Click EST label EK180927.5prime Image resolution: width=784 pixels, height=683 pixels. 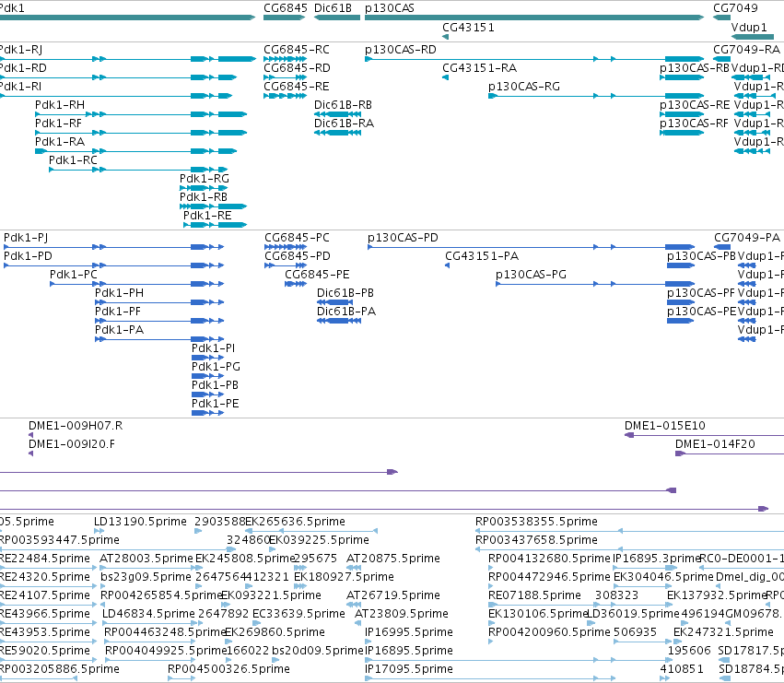(344, 577)
